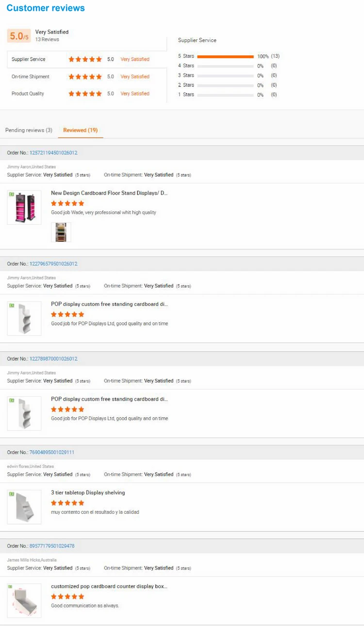This screenshot has height=626, width=364.
Task: Switch to the Pending reviews (3) tab
Action: click(x=29, y=130)
